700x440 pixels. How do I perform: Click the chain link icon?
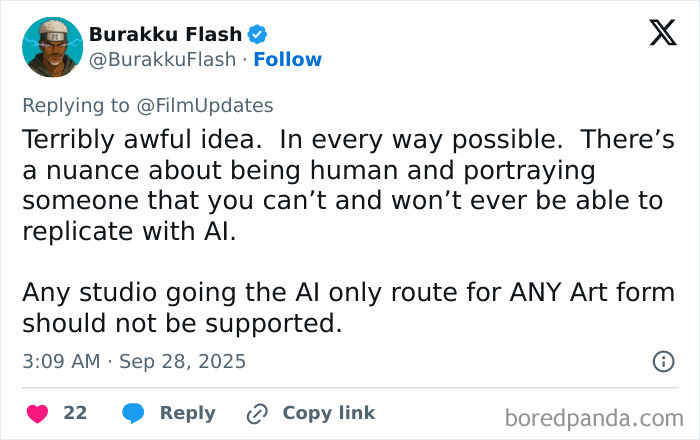click(257, 413)
